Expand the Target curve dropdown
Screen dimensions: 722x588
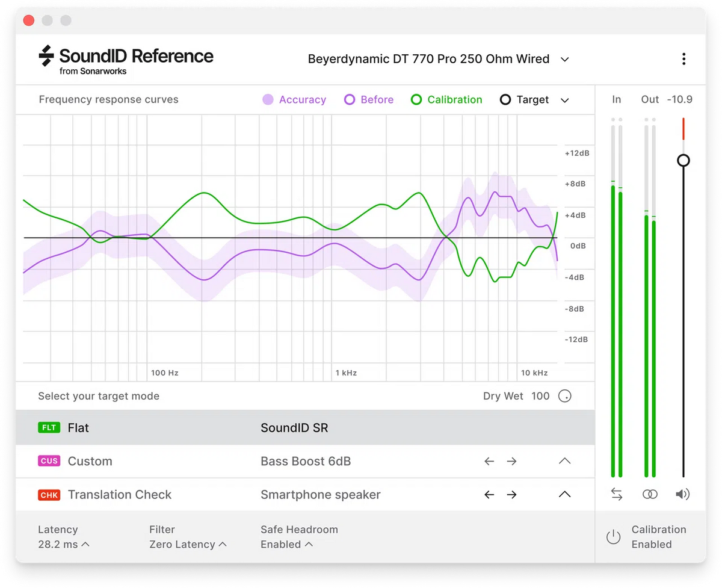[x=564, y=100]
